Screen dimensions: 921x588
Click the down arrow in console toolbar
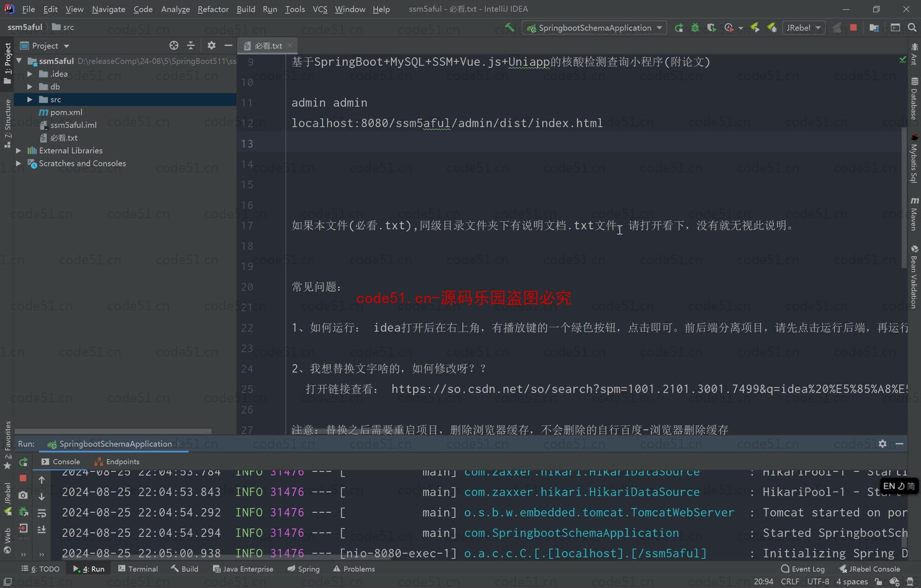[x=42, y=497]
